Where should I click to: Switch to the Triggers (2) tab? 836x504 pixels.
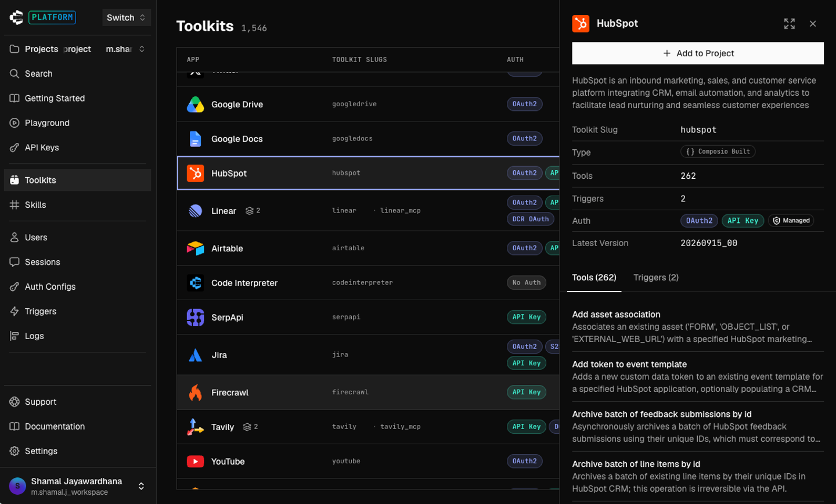point(656,278)
